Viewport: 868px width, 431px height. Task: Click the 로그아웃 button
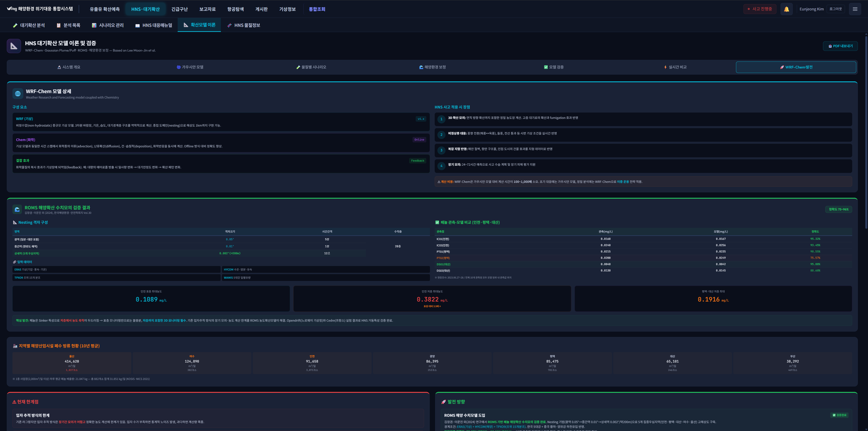(835, 9)
